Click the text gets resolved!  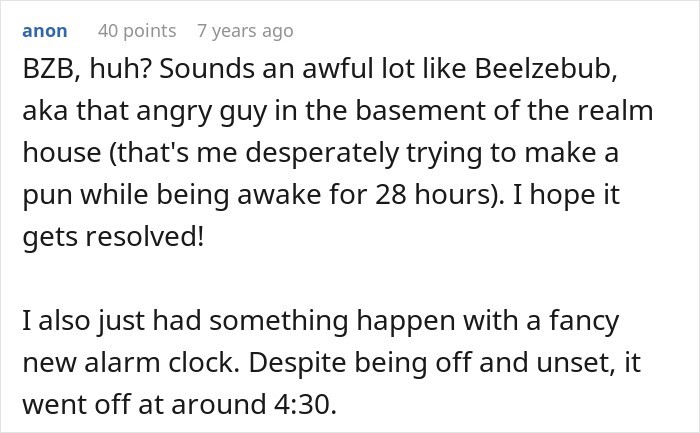113,237
